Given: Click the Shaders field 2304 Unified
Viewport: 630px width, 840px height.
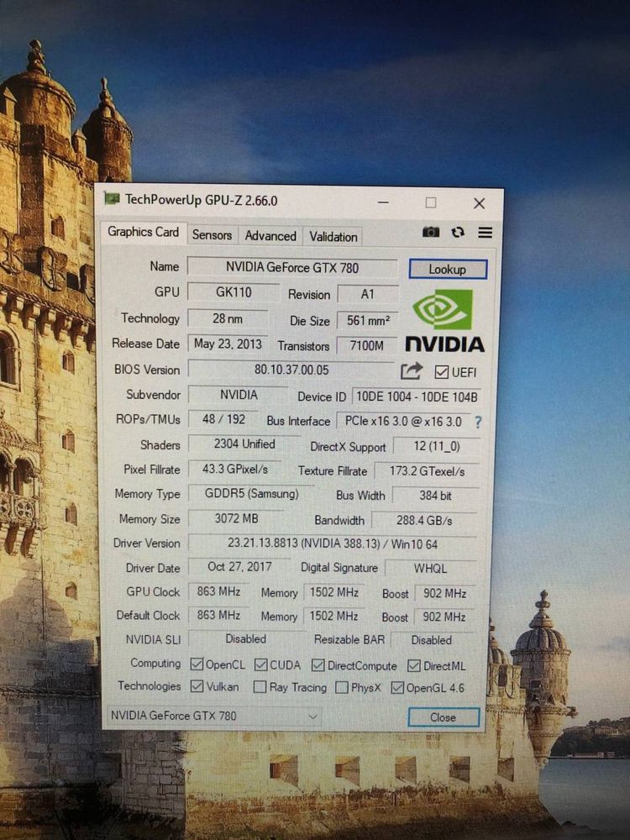Looking at the screenshot, I should (244, 444).
